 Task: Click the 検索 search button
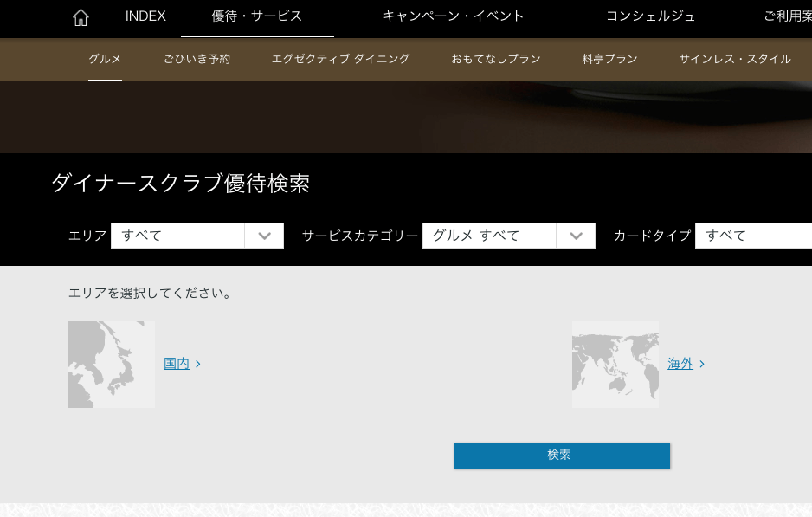click(x=562, y=456)
